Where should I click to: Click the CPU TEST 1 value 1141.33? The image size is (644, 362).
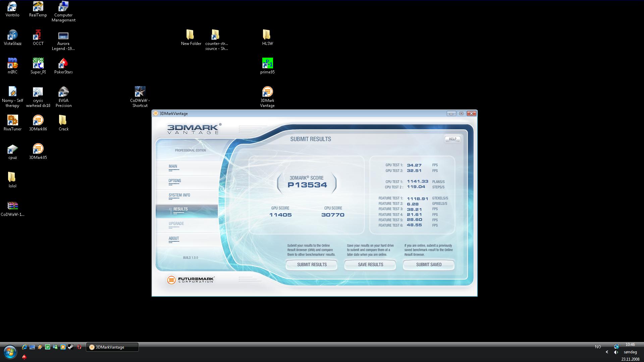coord(418,181)
